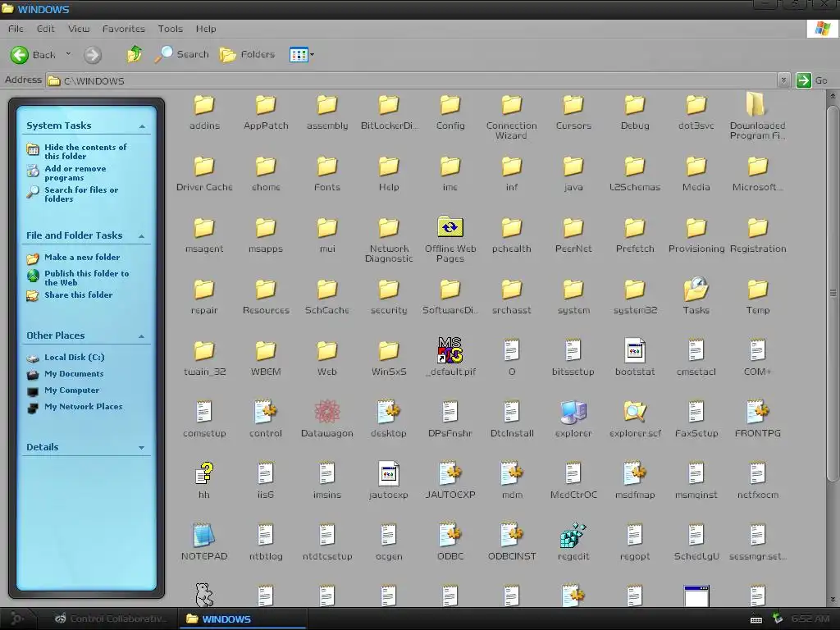Select the regedit application icon
This screenshot has height=630, width=840.
coord(573,541)
